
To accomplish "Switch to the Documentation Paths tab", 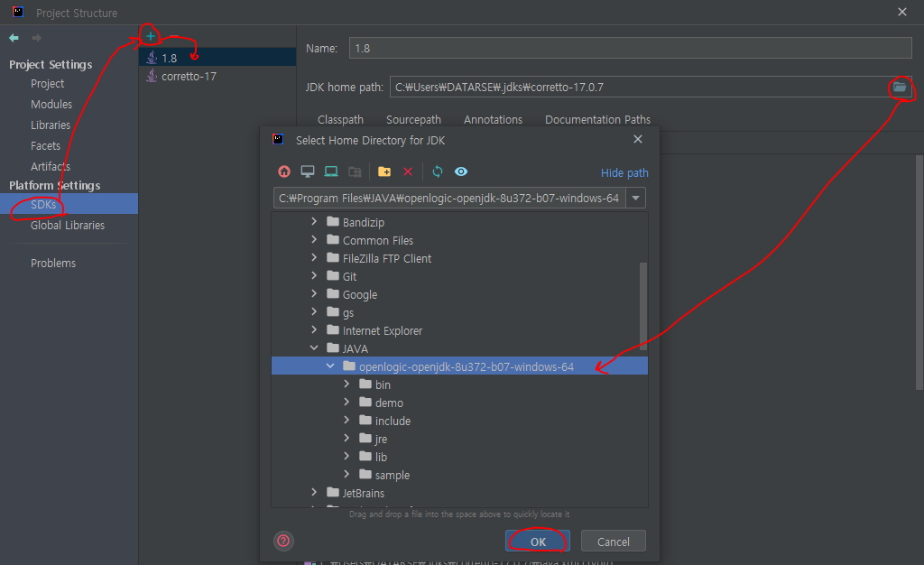I will (x=597, y=120).
